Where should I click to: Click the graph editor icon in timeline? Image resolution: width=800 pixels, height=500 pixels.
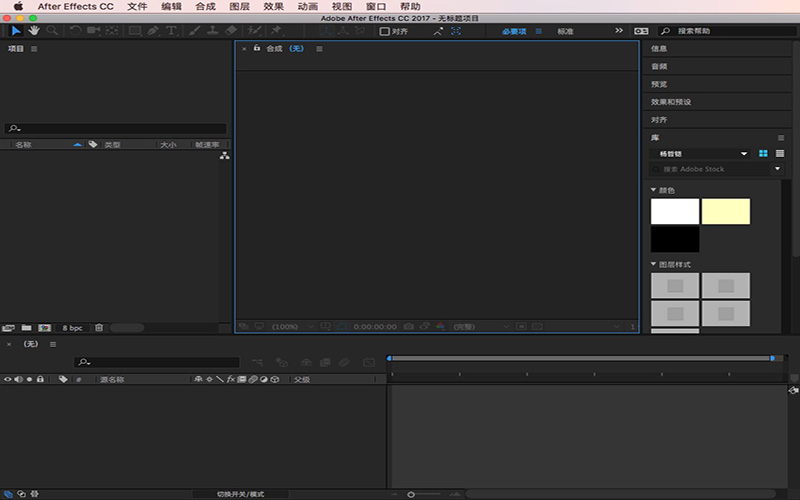(369, 362)
